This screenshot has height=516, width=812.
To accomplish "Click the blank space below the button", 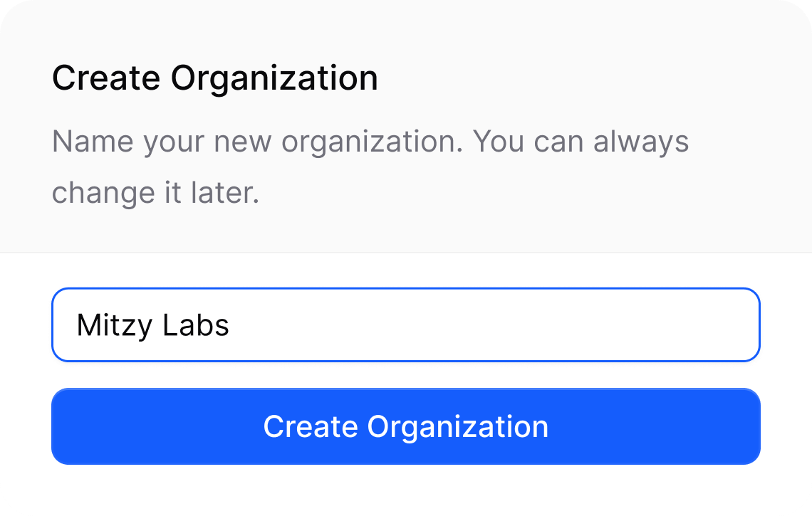I will pos(405,491).
